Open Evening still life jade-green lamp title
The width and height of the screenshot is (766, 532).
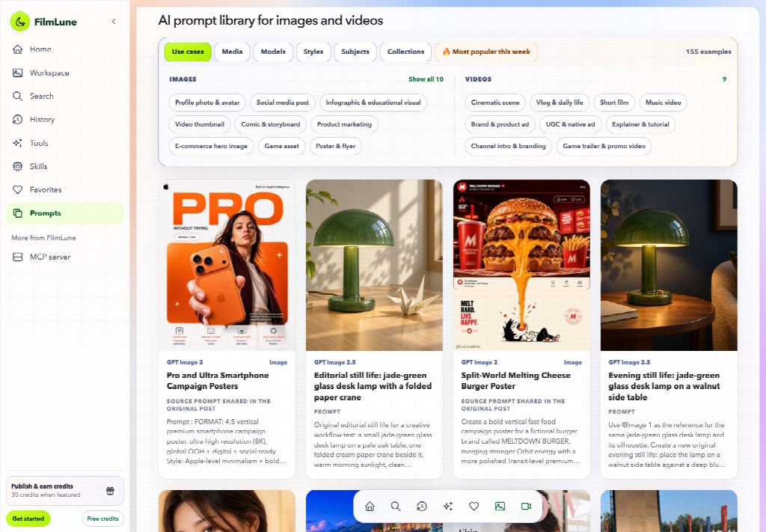click(664, 386)
